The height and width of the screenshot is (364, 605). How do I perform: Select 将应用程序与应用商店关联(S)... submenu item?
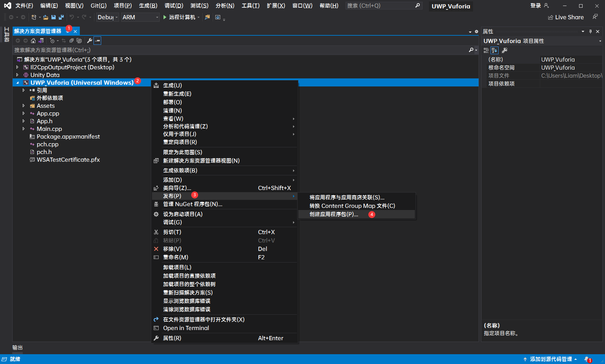tap(356, 197)
